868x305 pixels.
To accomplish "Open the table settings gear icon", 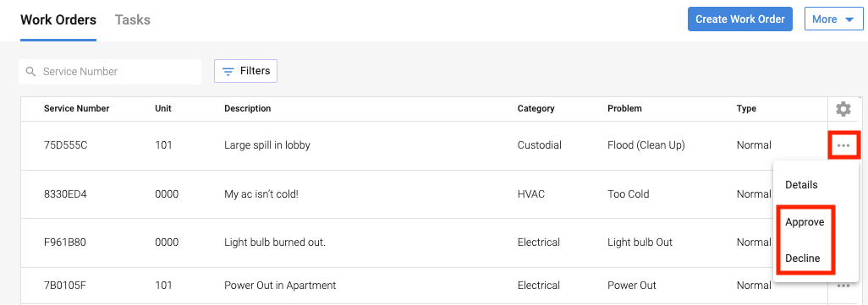I will (843, 109).
